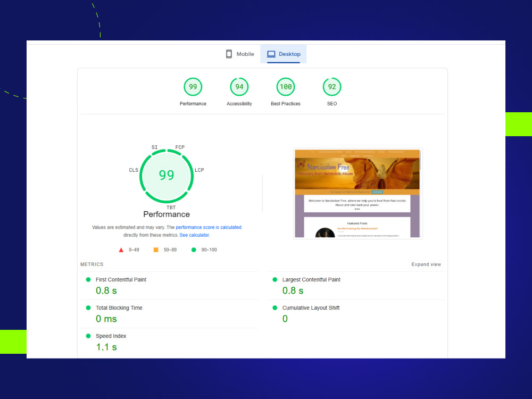Click the METRICS section heading

tap(92, 264)
